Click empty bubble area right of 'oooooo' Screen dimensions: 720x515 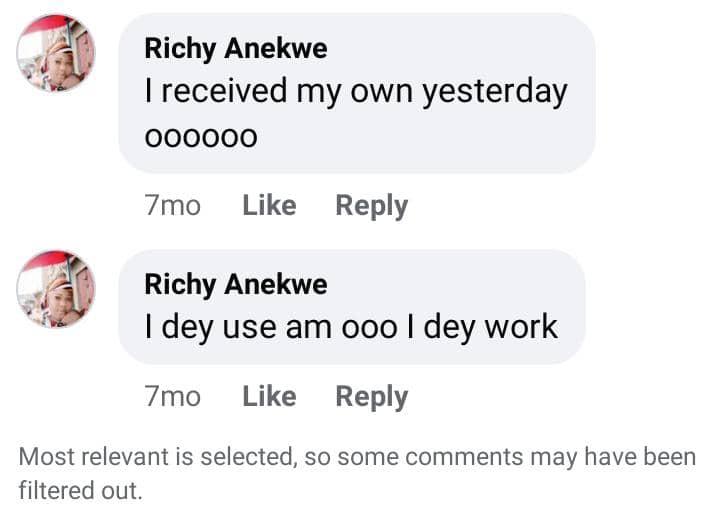(420, 136)
